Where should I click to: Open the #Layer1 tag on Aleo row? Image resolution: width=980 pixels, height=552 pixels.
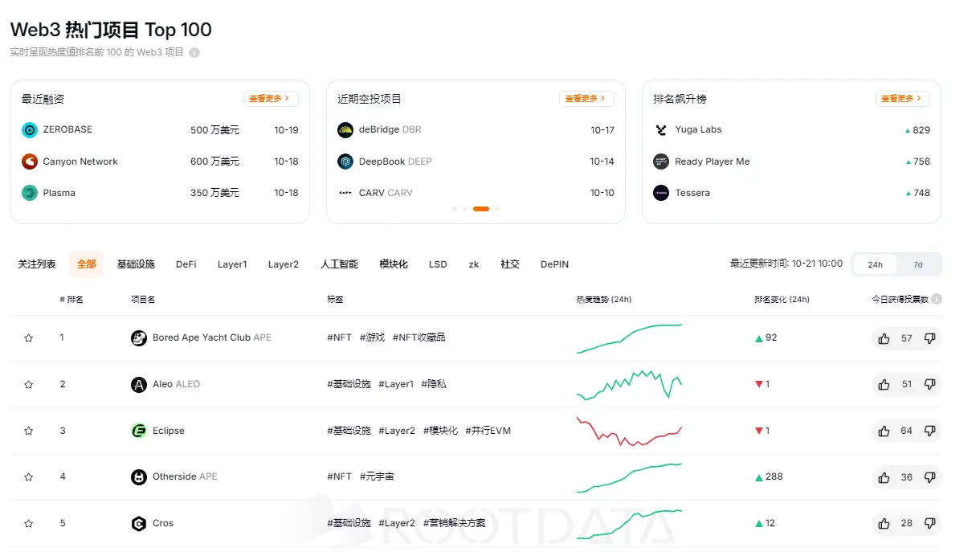pyautogui.click(x=395, y=384)
